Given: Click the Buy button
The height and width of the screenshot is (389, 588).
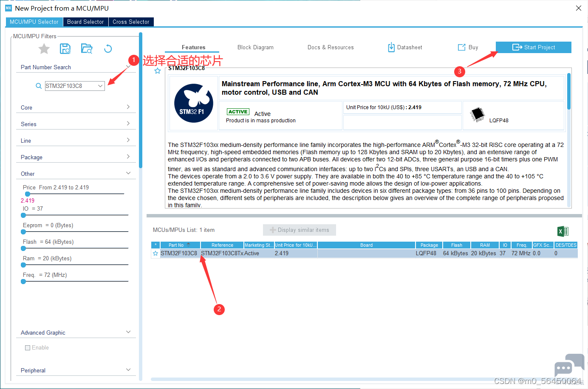Looking at the screenshot, I should pyautogui.click(x=468, y=48).
